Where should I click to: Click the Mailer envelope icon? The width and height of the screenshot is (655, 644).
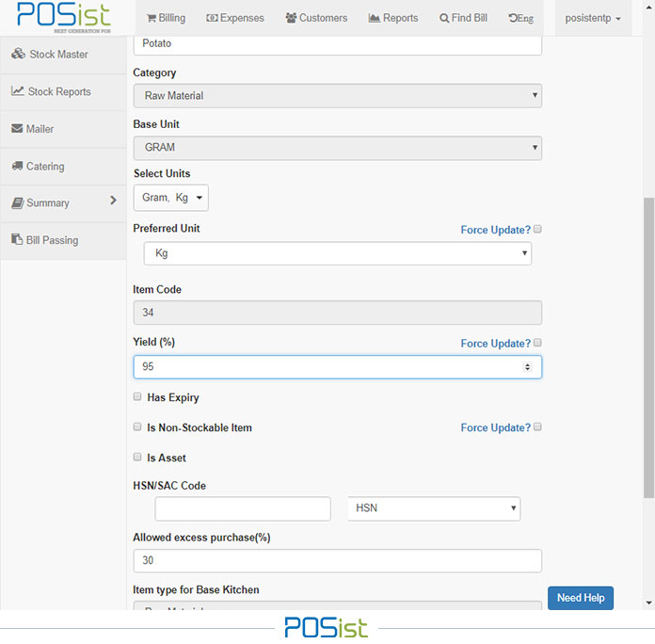(x=17, y=128)
